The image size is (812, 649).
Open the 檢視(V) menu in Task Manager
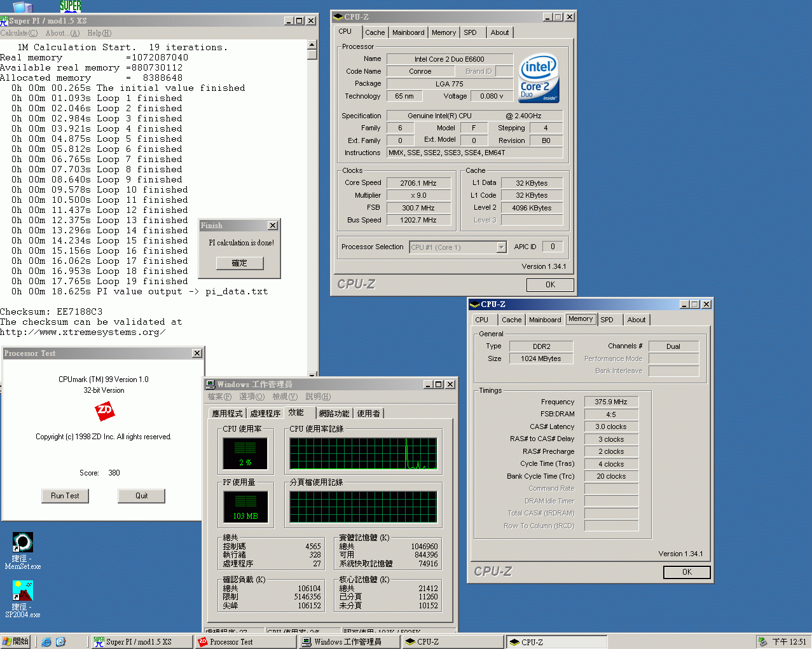[285, 397]
